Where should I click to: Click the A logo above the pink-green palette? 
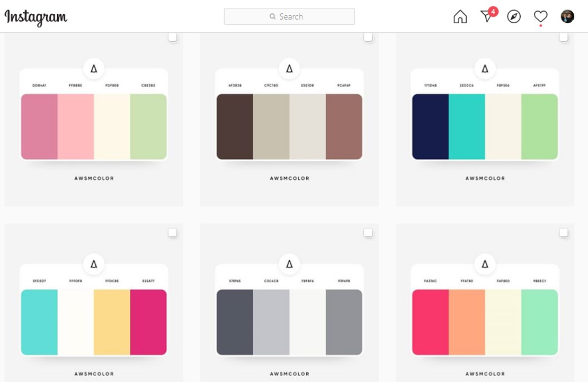click(94, 69)
